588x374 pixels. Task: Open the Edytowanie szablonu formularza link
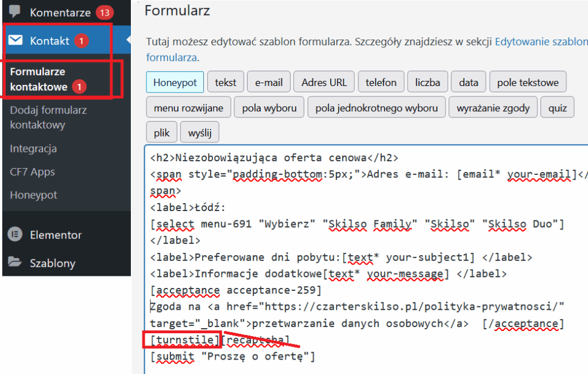coord(541,42)
